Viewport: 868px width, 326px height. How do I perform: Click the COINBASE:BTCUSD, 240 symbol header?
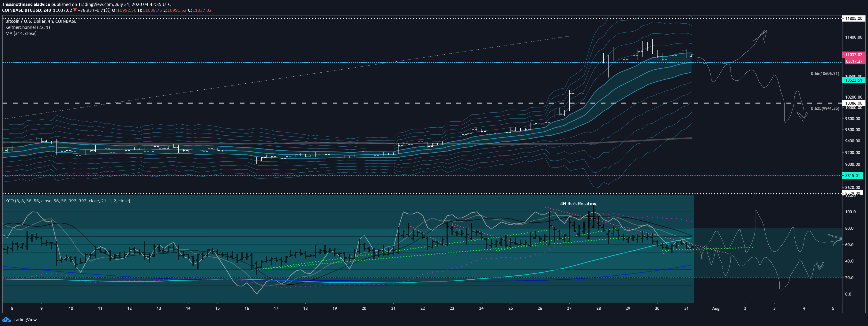[27, 10]
